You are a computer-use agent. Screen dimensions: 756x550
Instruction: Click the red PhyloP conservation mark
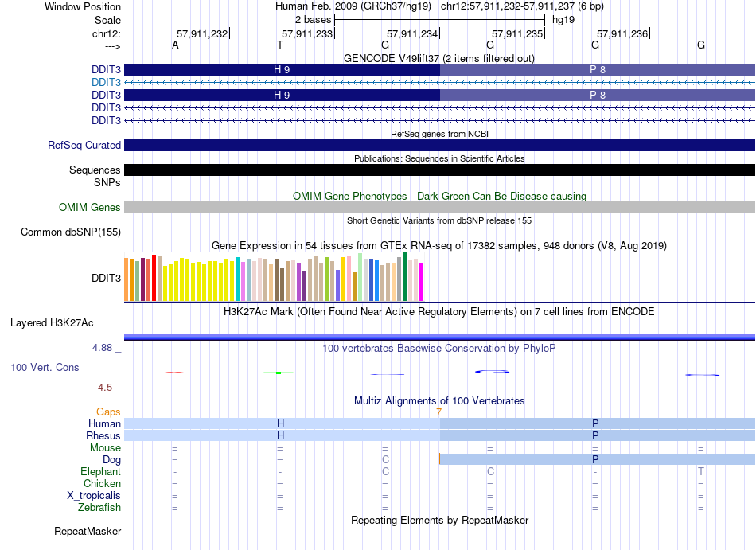(x=174, y=373)
